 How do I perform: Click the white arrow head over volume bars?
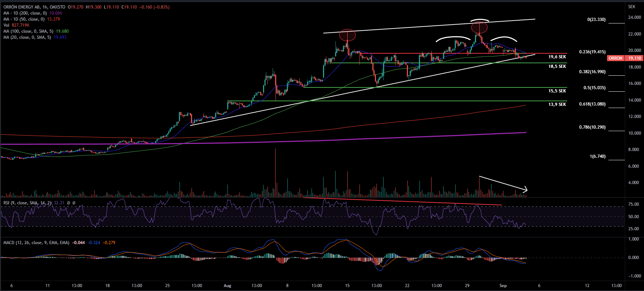pyautogui.click(x=526, y=190)
